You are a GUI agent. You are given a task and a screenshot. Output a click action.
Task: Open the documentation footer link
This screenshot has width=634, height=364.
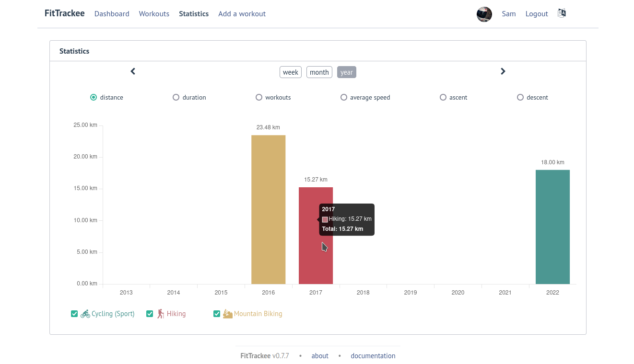373,356
